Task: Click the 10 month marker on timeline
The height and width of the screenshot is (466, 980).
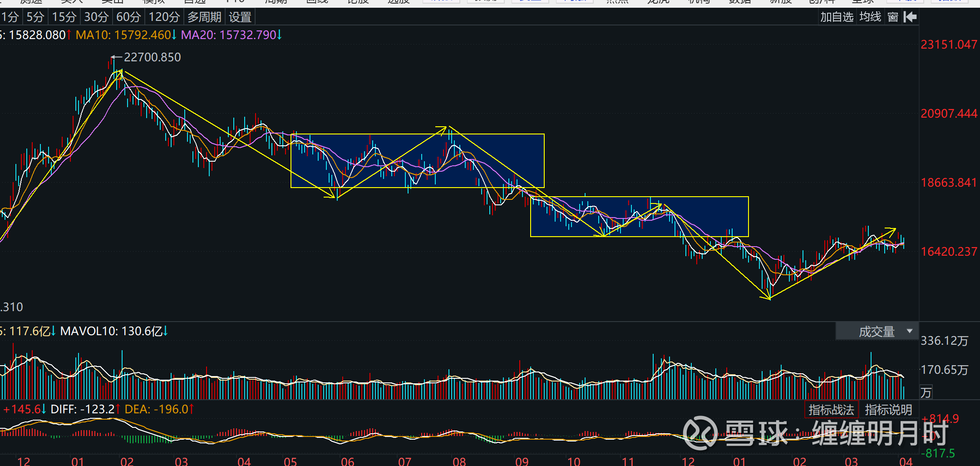Action: (x=574, y=461)
